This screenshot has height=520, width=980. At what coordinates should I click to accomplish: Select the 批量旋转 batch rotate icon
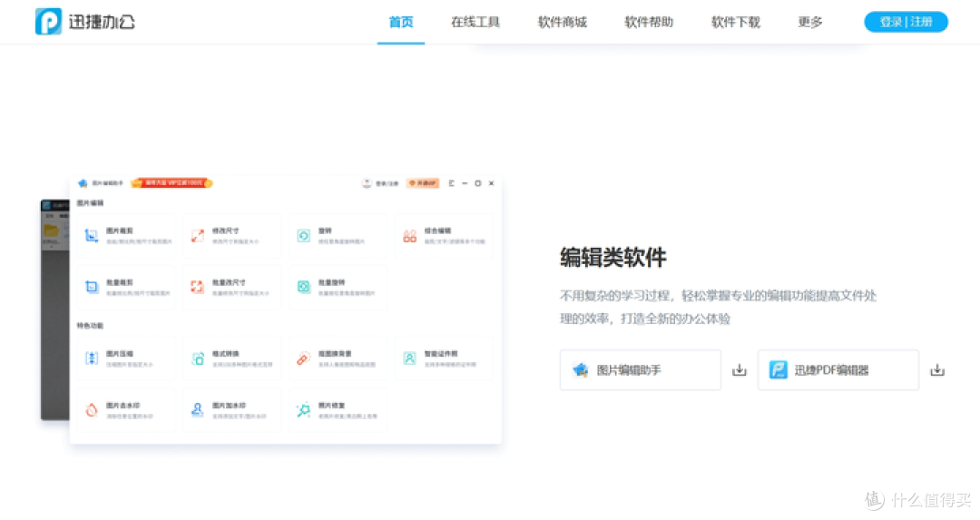[x=303, y=287]
